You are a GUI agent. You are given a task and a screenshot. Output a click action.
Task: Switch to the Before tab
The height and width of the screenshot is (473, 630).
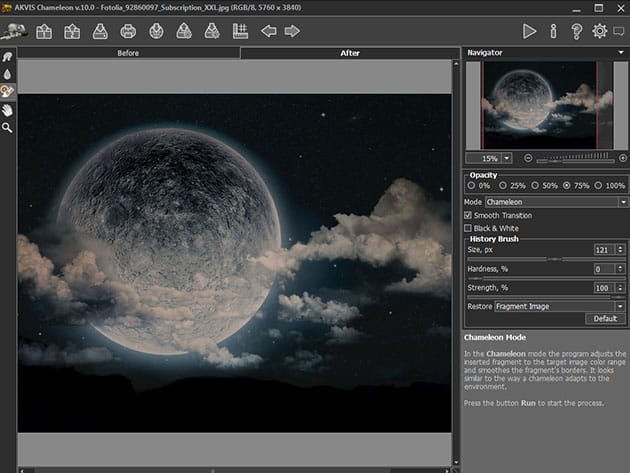(128, 52)
